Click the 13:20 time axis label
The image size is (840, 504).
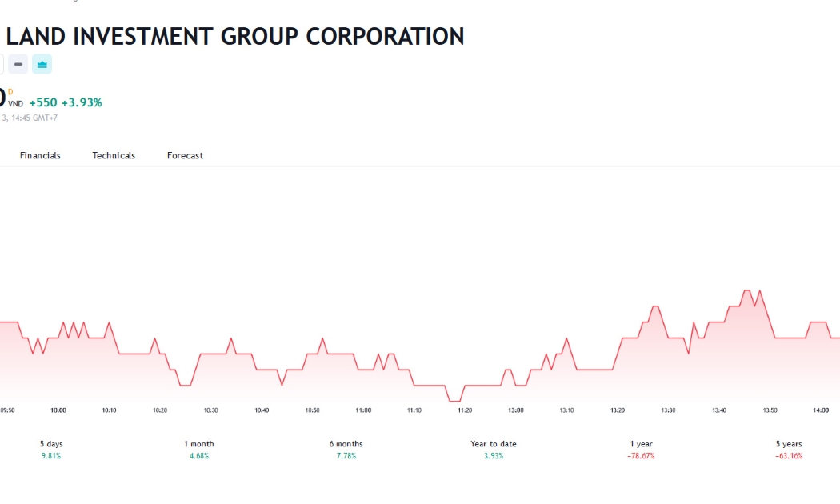tap(618, 410)
